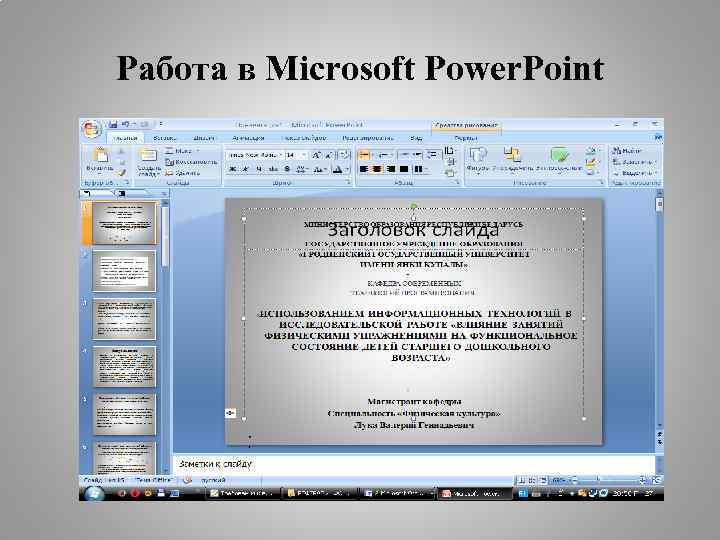Toggle bold (Ж) formatting

232,169
